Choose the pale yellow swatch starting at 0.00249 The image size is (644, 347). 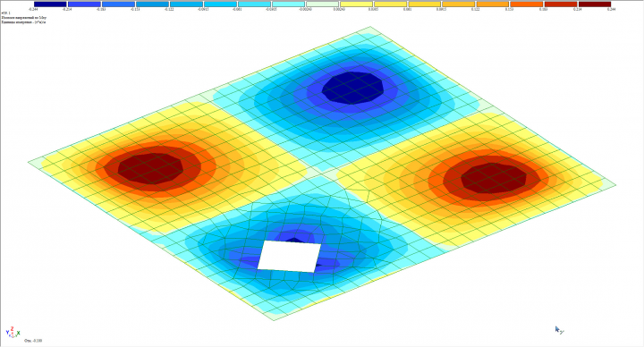(x=357, y=4)
